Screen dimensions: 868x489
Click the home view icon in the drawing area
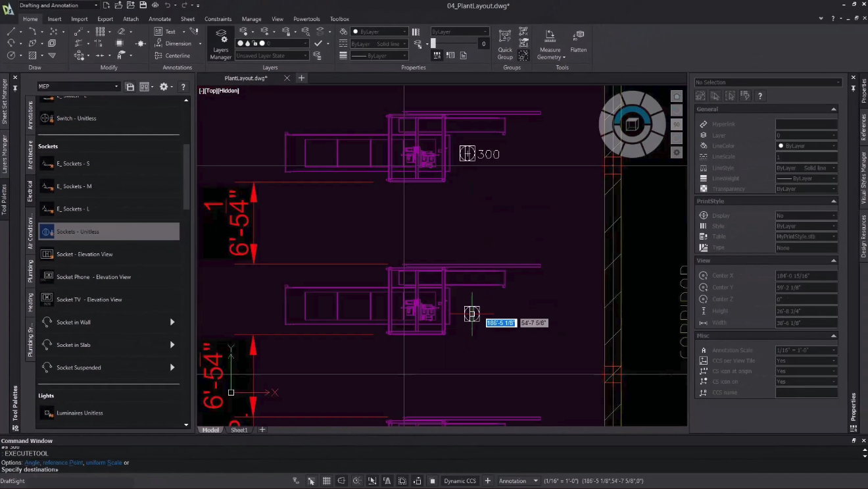click(676, 97)
